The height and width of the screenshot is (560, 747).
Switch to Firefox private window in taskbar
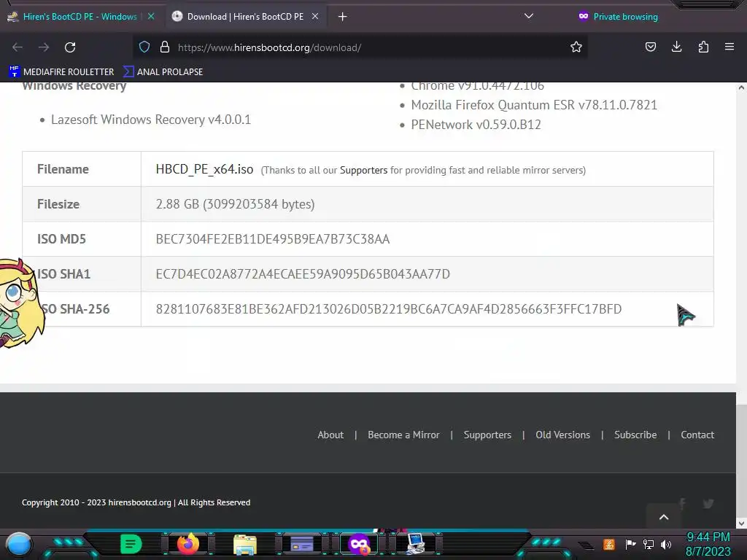coord(359,544)
